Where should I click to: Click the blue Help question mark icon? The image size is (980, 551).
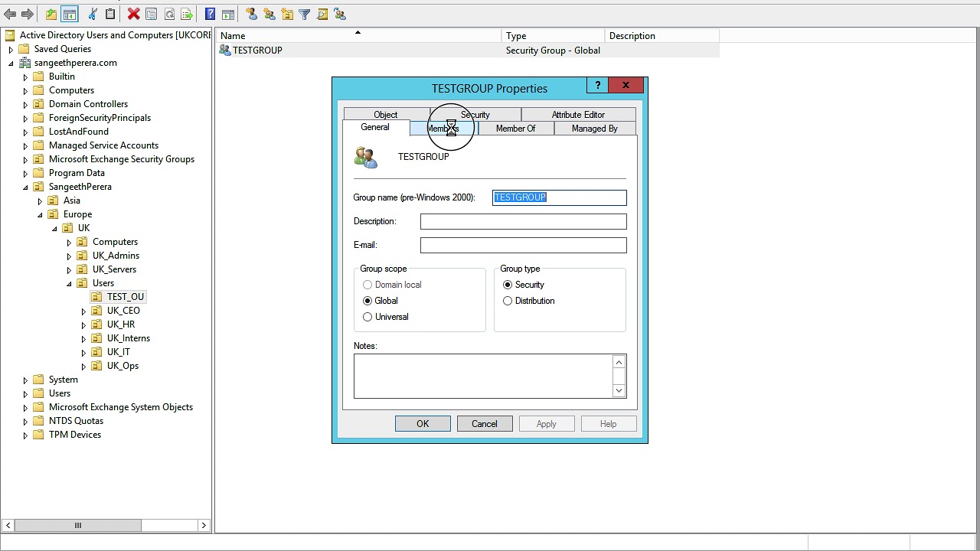coord(210,14)
